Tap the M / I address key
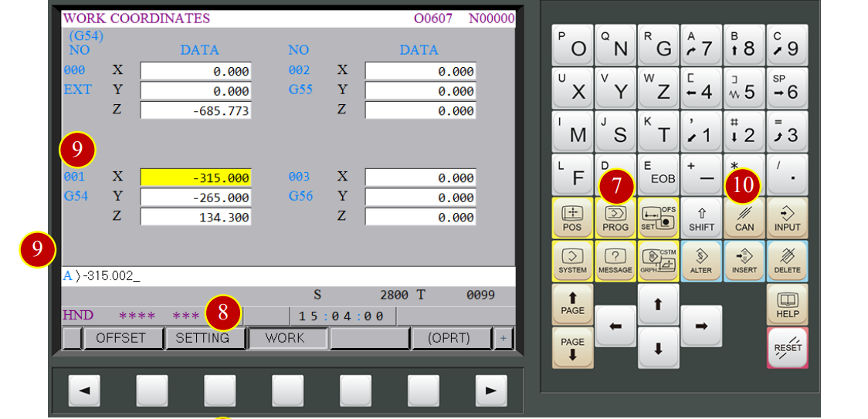 point(572,131)
